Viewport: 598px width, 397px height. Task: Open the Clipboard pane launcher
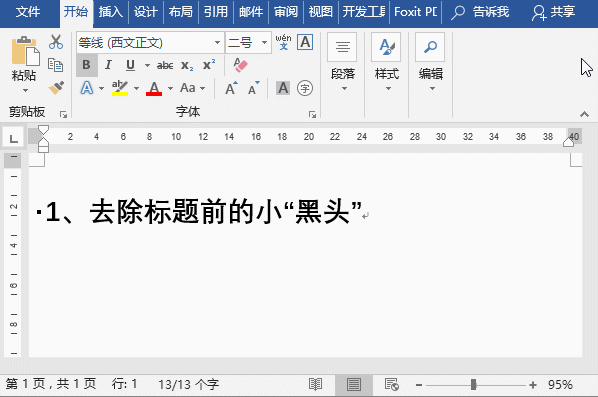(x=63, y=114)
